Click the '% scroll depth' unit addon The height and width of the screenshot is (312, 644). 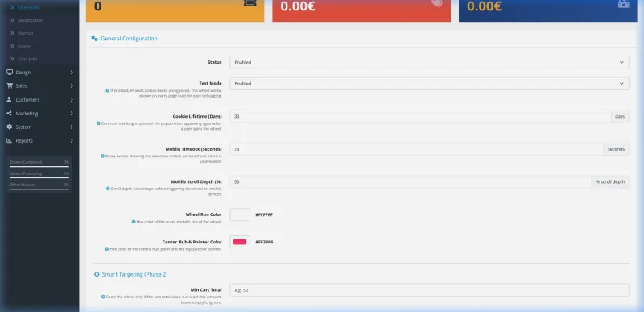pyautogui.click(x=610, y=181)
